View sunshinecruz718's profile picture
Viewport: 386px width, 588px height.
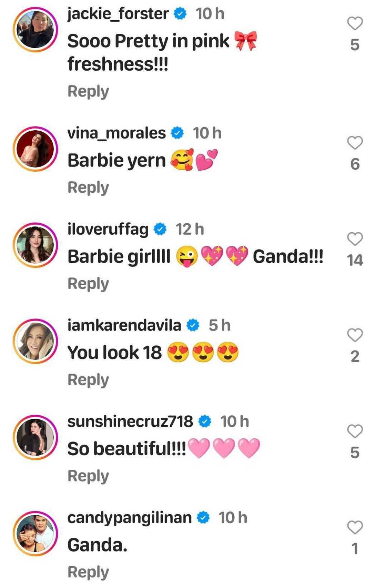click(x=35, y=437)
